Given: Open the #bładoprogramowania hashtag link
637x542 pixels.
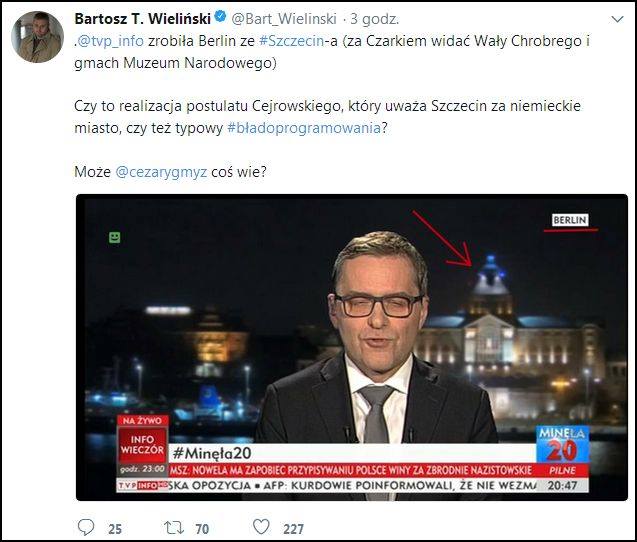Looking at the screenshot, I should (x=304, y=128).
